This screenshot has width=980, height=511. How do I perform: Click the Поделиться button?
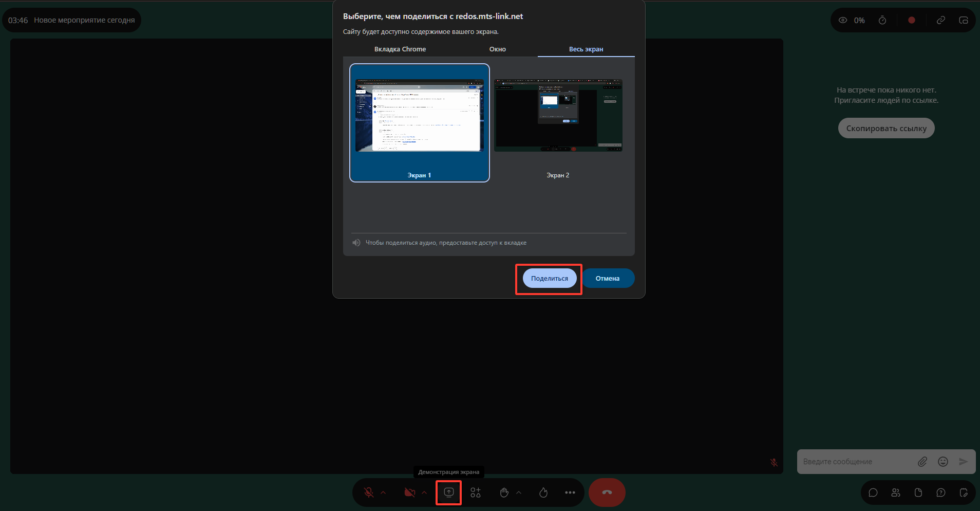tap(550, 278)
